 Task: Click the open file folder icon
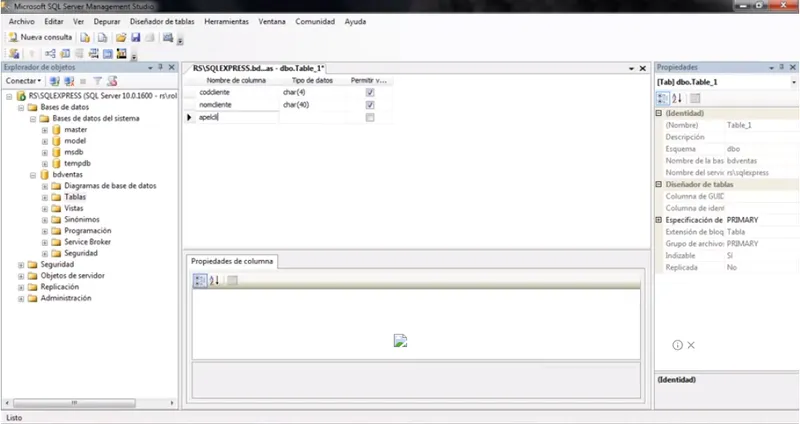(x=121, y=37)
